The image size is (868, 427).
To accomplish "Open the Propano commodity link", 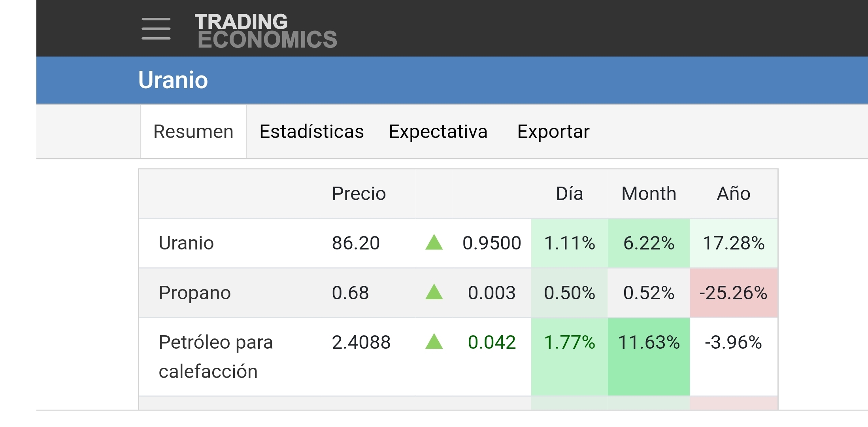I will tap(195, 293).
